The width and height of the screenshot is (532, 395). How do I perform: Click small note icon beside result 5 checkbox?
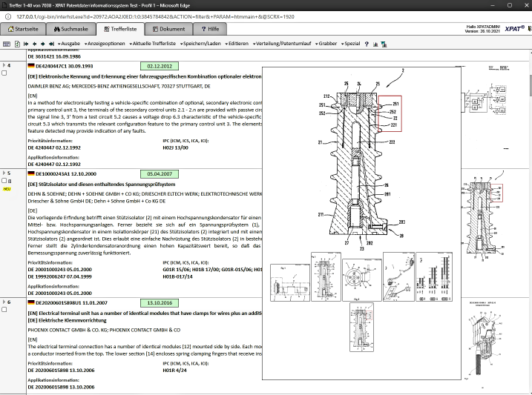[10, 181]
